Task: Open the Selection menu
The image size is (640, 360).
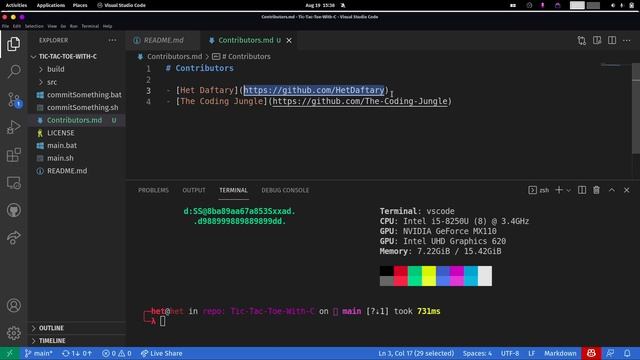Action: point(34,26)
